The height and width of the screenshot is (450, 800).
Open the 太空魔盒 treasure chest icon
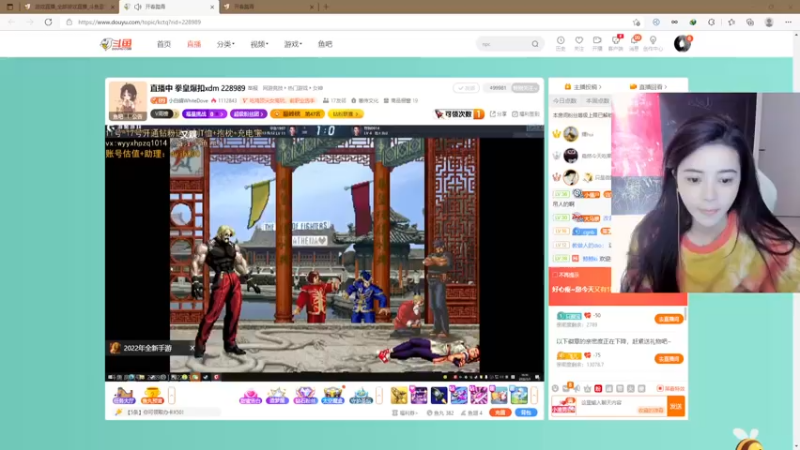pos(333,396)
